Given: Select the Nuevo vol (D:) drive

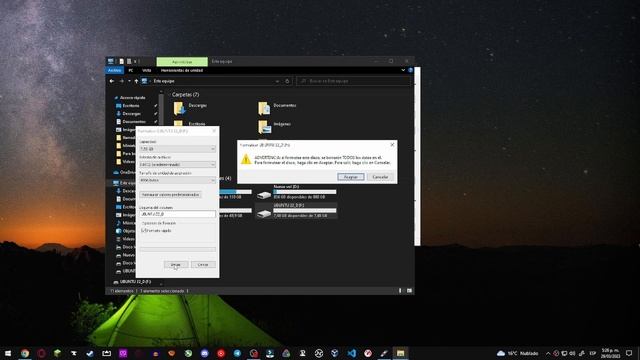Looking at the screenshot, I should (297, 192).
